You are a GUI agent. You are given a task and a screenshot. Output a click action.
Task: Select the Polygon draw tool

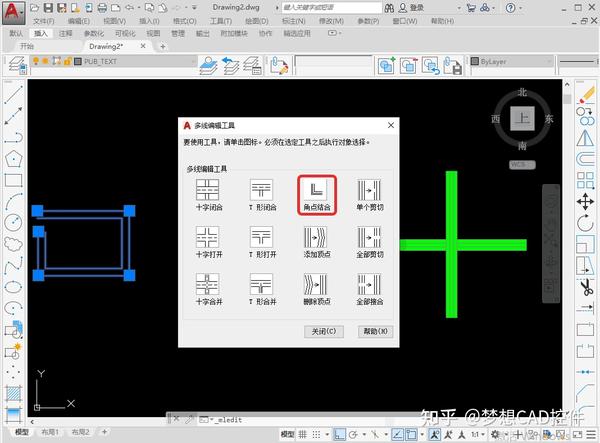point(13,159)
